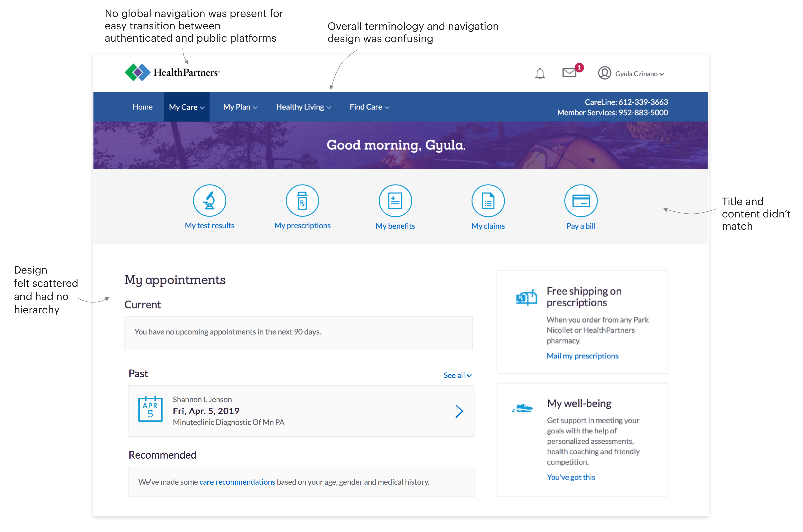The width and height of the screenshot is (803, 532).
Task: Click the Pay a bill card icon
Action: tap(581, 201)
